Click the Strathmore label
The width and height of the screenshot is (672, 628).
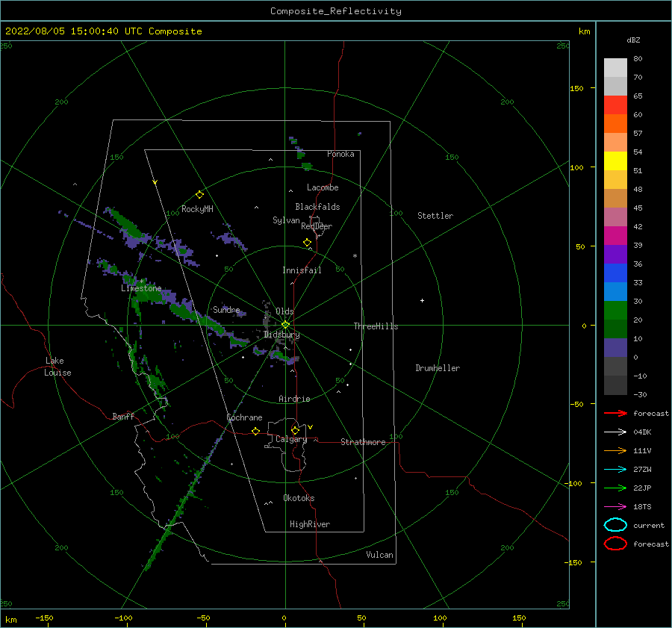click(x=363, y=442)
